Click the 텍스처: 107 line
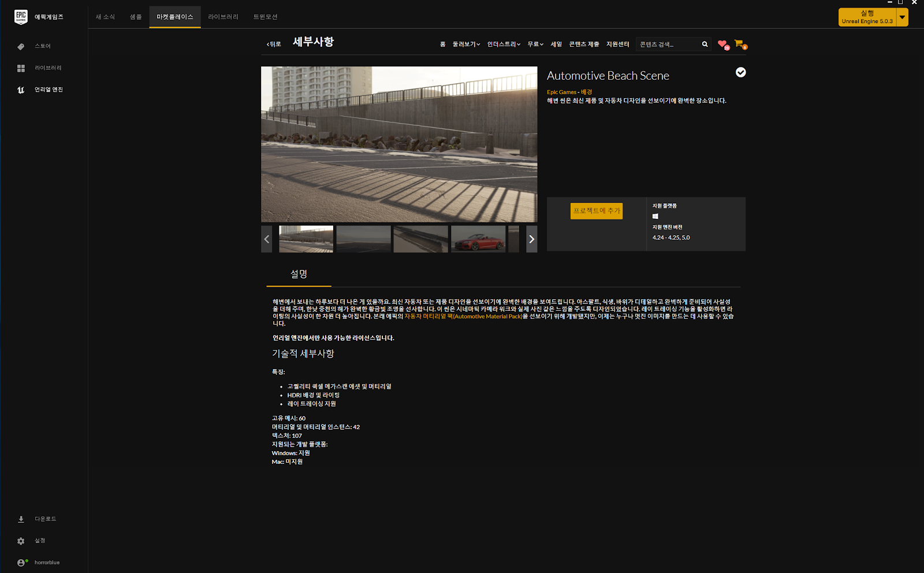 (287, 436)
